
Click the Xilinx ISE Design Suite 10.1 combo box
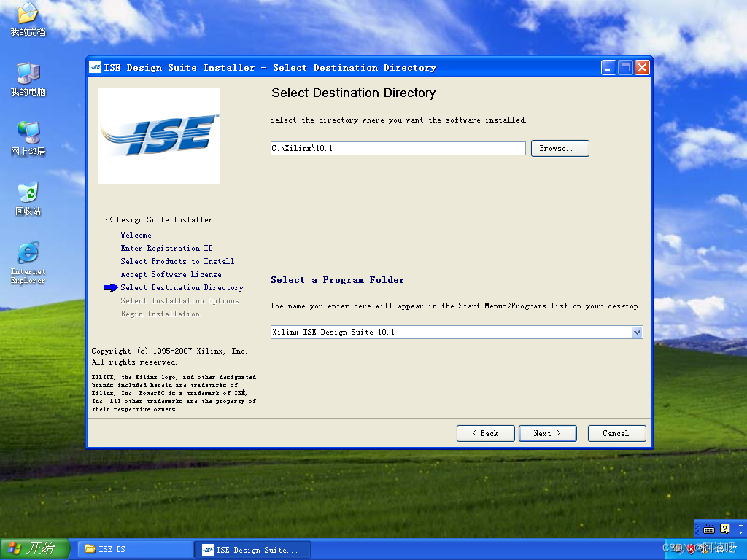pos(457,332)
